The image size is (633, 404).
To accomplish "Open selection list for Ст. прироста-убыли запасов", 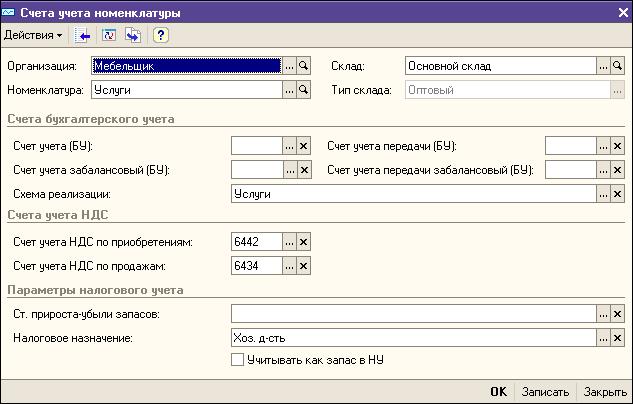I will coord(603,314).
